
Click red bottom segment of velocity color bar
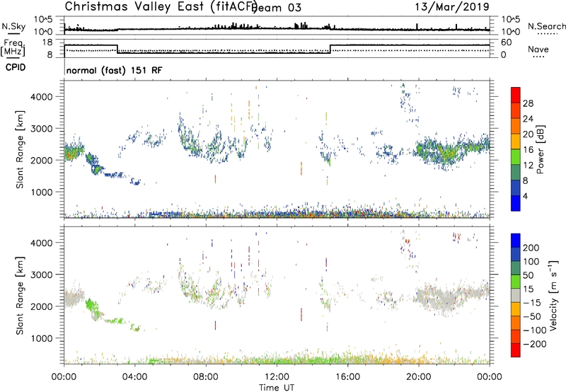516,350
